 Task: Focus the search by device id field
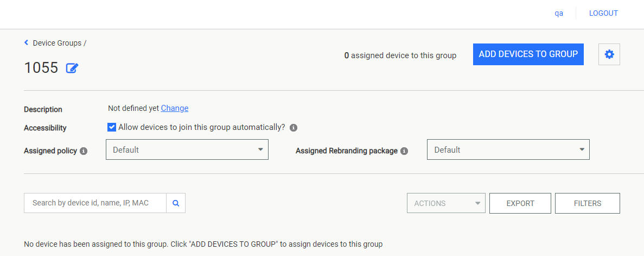95,203
